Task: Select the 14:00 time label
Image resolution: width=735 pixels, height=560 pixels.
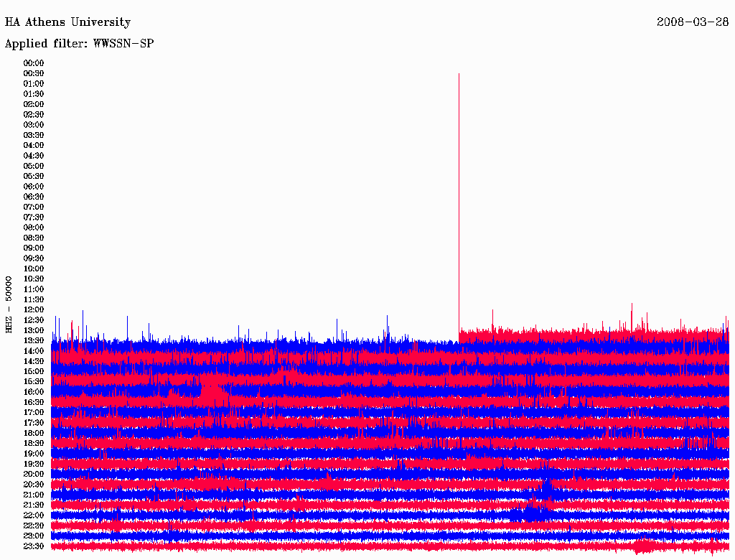Action: tap(34, 351)
